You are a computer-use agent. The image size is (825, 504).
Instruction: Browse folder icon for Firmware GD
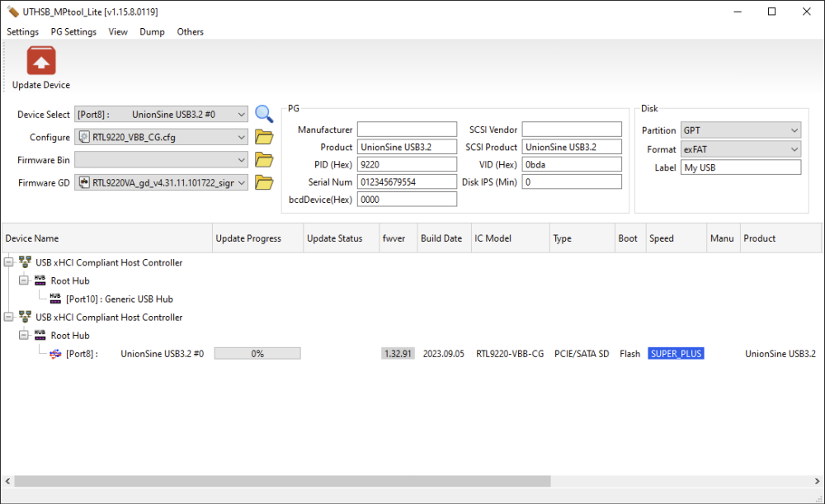coord(263,183)
